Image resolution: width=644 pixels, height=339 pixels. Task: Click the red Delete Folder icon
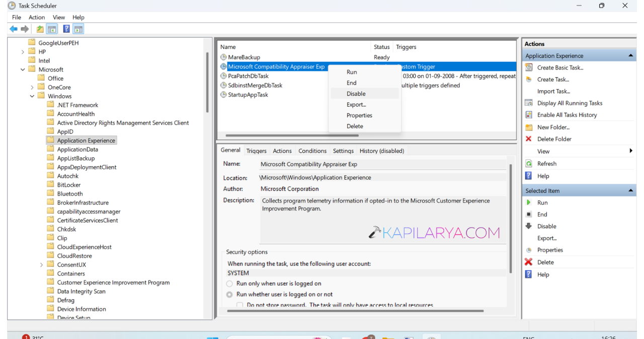click(x=529, y=139)
